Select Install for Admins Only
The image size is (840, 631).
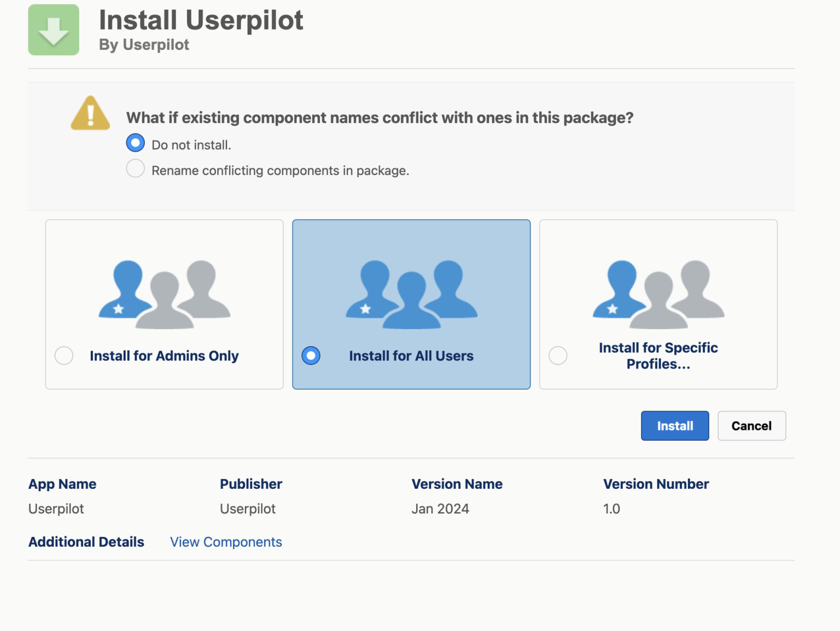(x=63, y=355)
